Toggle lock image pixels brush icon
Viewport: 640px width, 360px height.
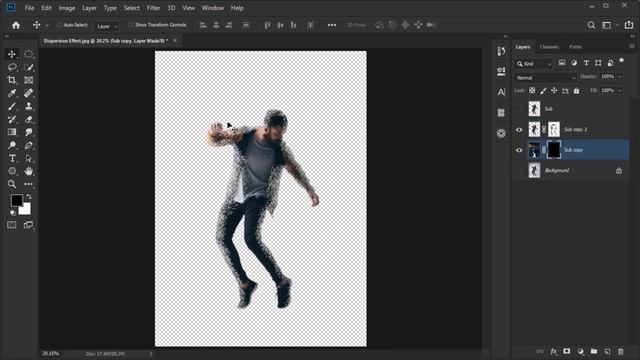point(543,91)
